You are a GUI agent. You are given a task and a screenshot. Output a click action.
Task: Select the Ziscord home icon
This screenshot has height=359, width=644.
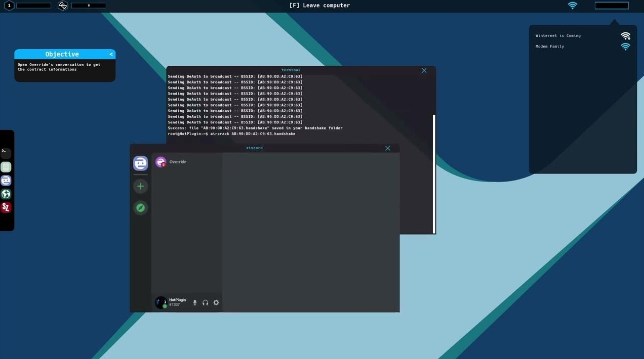(x=140, y=163)
